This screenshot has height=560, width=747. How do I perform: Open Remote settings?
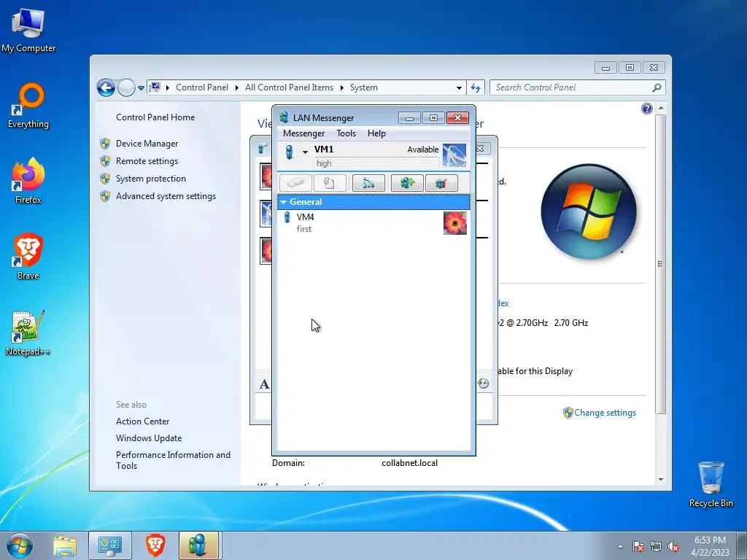coord(147,161)
